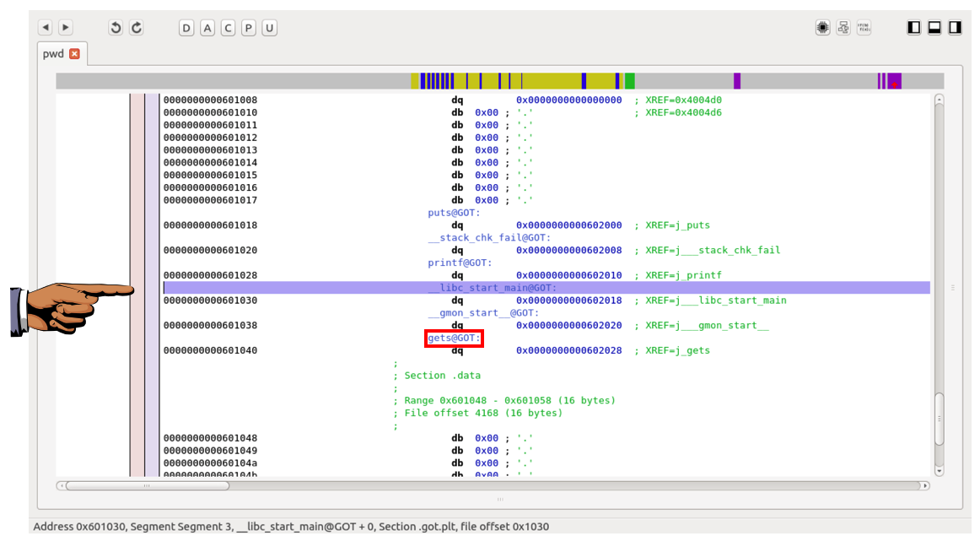Click value 0x0000000000602028

coord(568,350)
